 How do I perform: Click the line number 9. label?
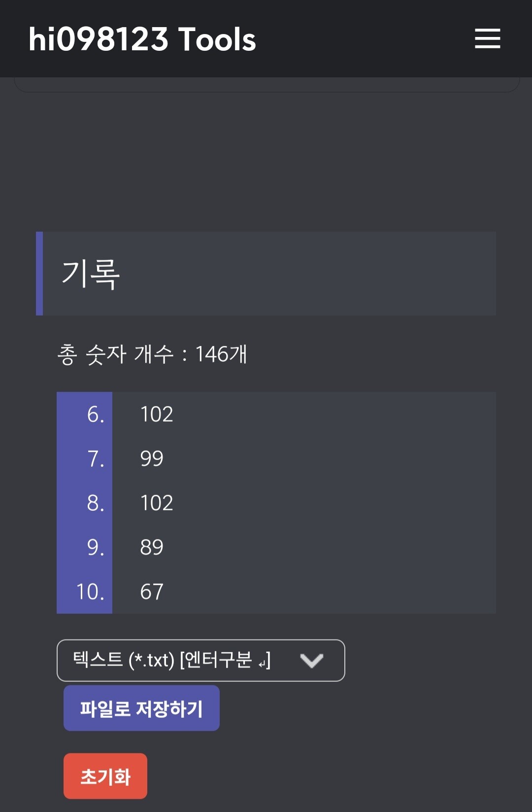coord(96,547)
